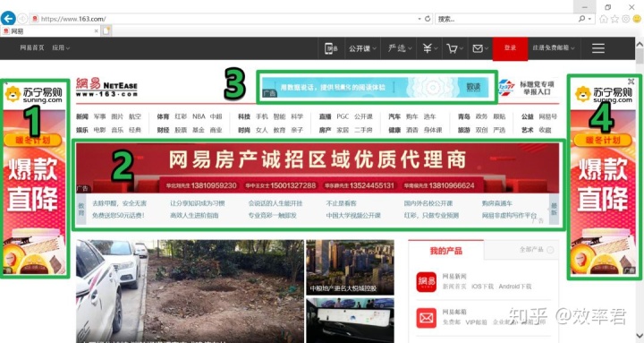
Task: Click 网易首页 in the top navigation bar
Action: pyautogui.click(x=31, y=47)
